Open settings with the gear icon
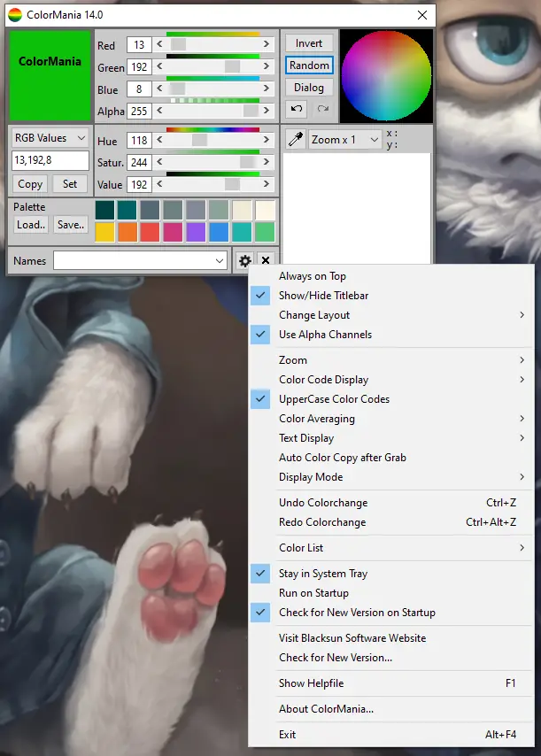This screenshot has height=756, width=541. (245, 261)
